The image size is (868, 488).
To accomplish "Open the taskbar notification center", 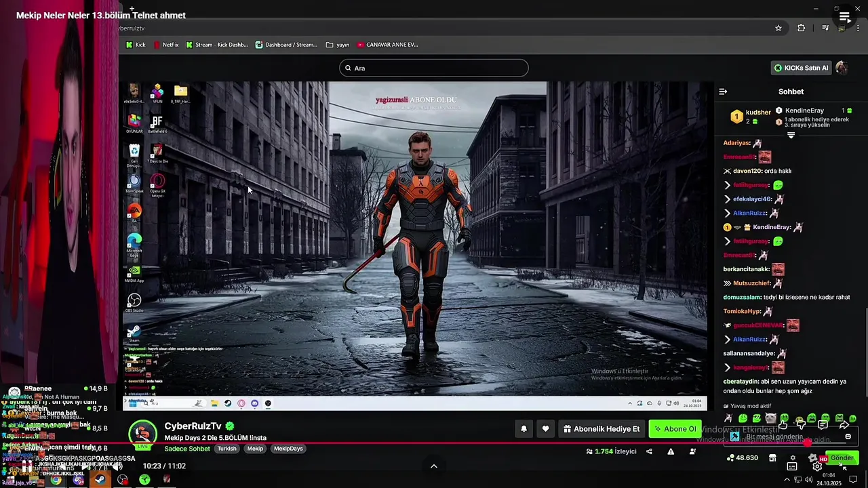I will 853,480.
